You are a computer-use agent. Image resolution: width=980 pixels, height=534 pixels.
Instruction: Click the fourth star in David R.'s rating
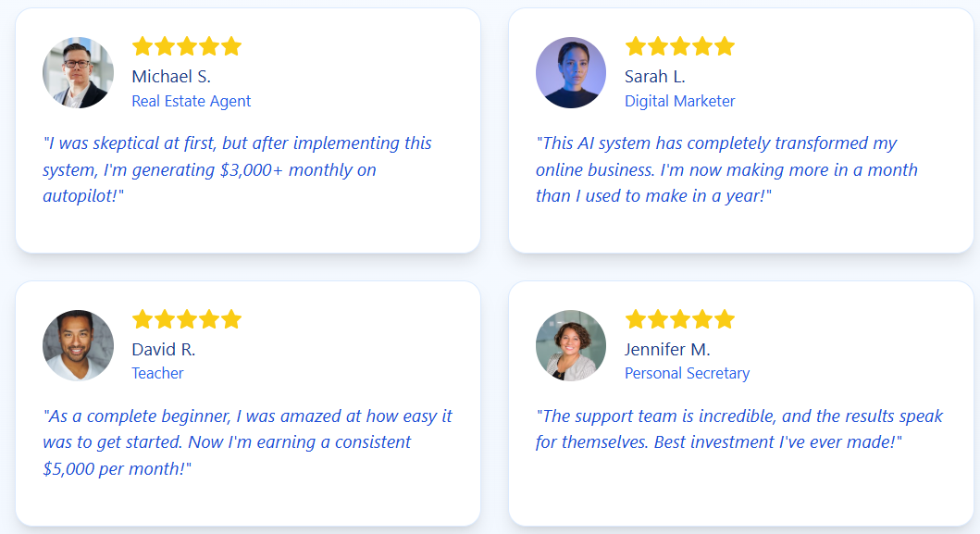[x=209, y=319]
